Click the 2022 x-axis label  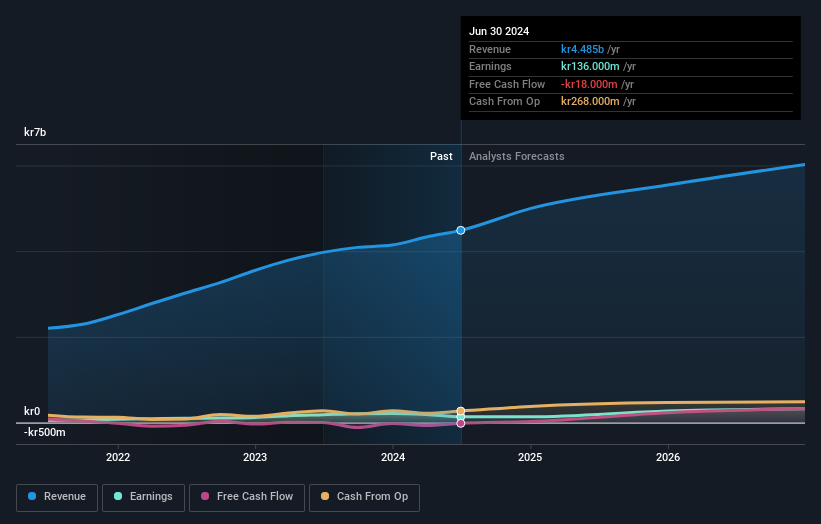(118, 457)
